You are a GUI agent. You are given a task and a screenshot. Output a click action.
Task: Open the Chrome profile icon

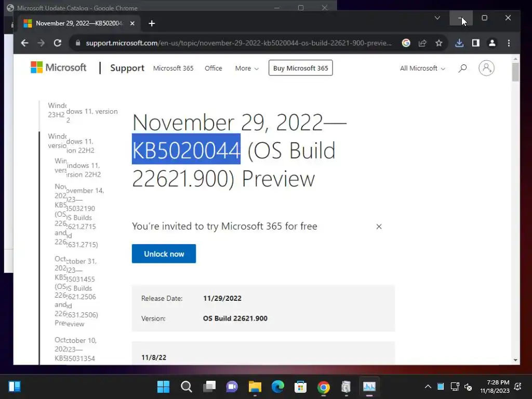[x=492, y=43]
